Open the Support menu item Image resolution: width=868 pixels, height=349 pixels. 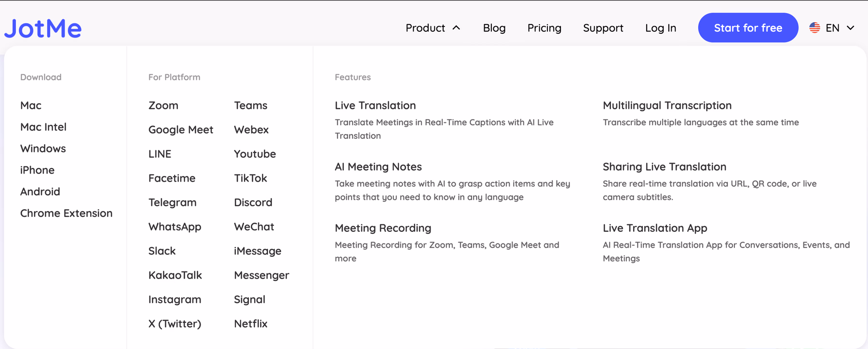coord(603,28)
